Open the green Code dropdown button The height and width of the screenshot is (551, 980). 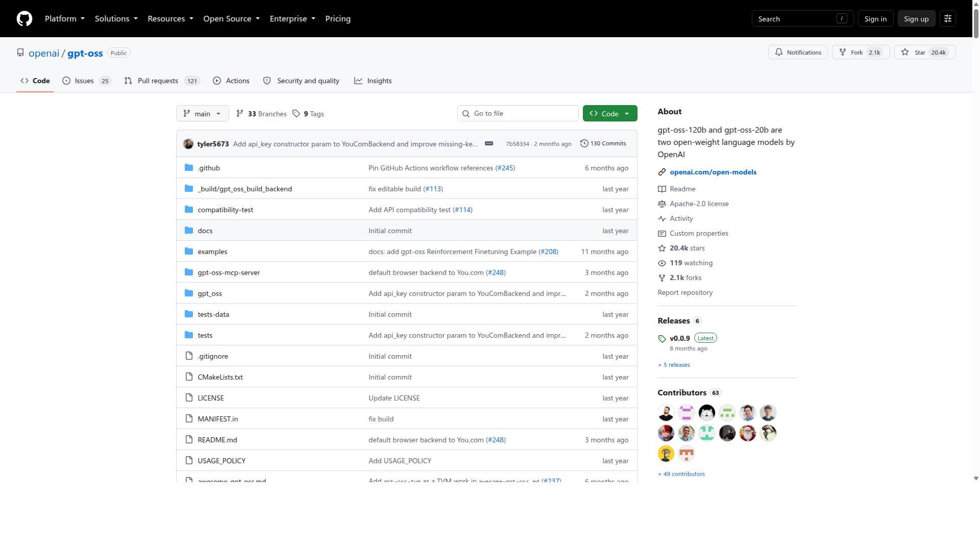click(610, 113)
